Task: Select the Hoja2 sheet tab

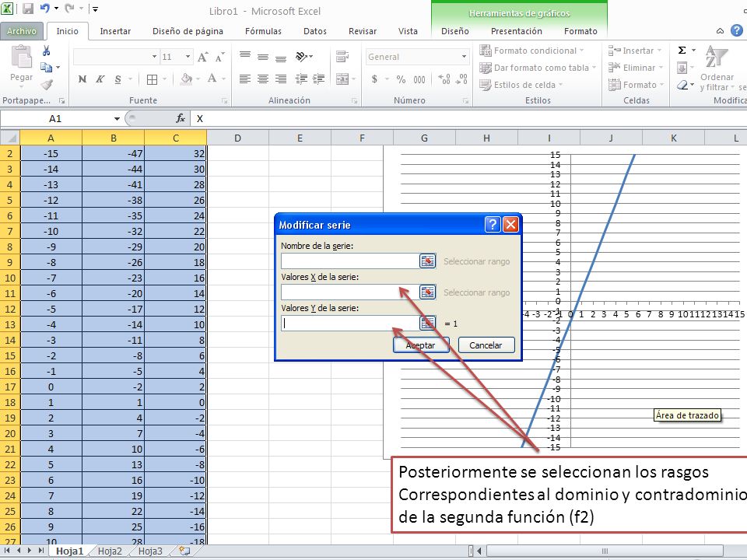Action: coord(110,551)
